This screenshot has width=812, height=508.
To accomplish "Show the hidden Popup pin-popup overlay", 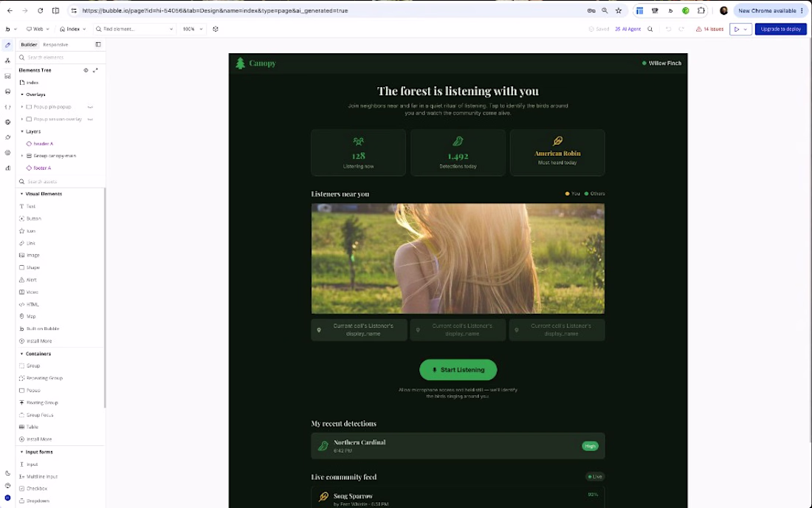I will pos(90,106).
